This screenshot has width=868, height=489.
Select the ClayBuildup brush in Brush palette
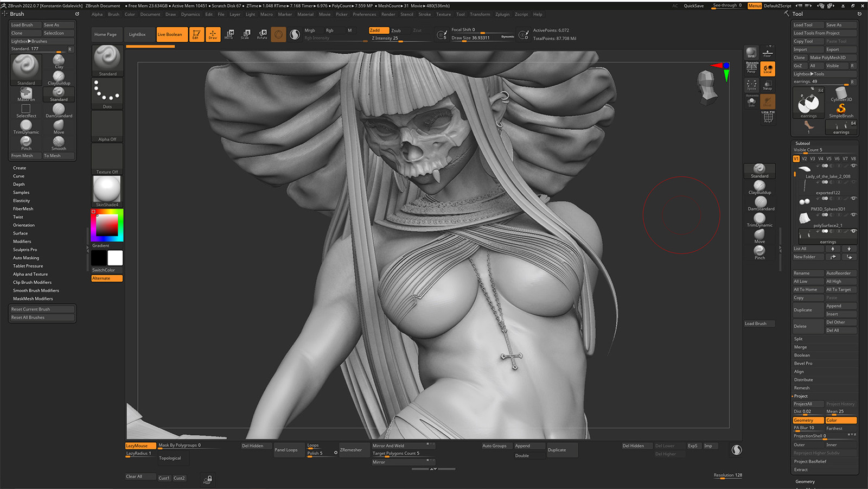[x=59, y=77]
